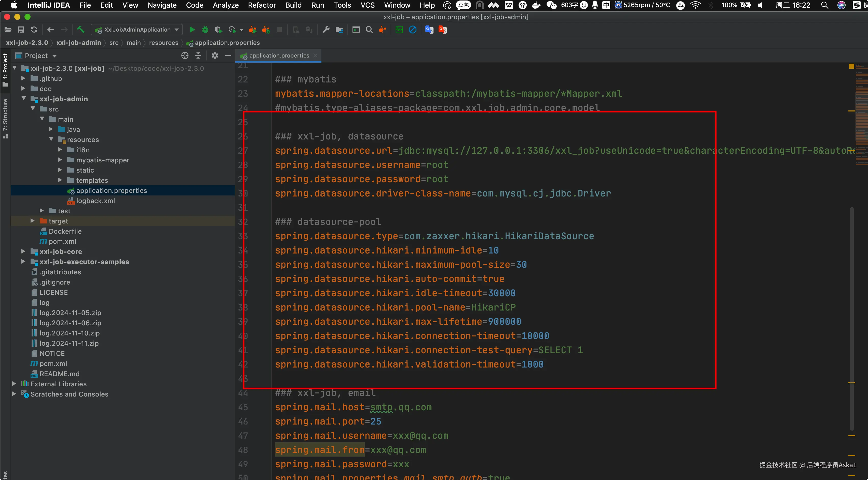The width and height of the screenshot is (868, 480).
Task: Hide the Project panel with minus icon
Action: point(228,55)
